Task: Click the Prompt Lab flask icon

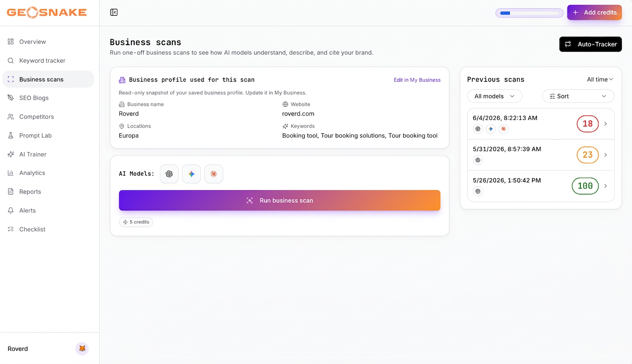Action: coord(11,136)
